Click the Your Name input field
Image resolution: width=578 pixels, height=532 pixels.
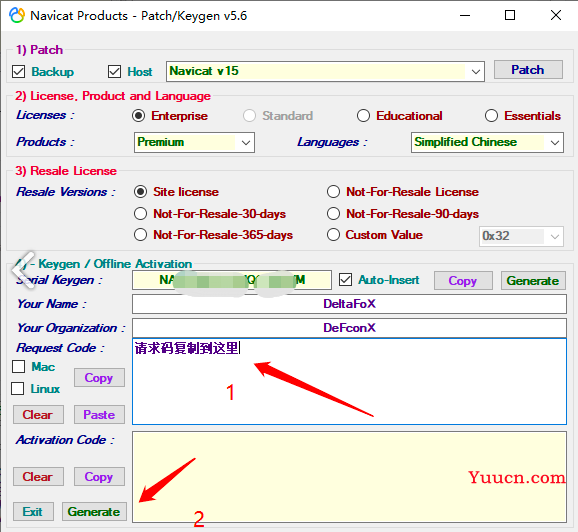[x=349, y=304]
